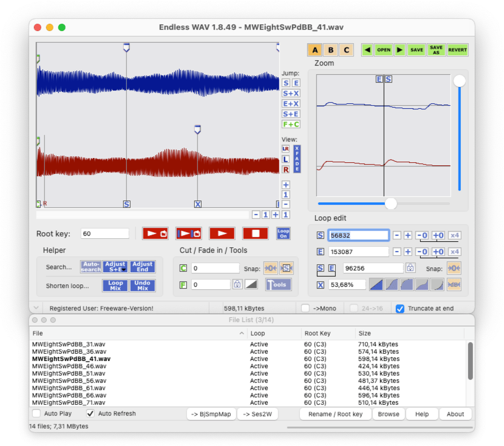Click the green F+C jump button
Screen dimensions: 504x446
(x=291, y=124)
